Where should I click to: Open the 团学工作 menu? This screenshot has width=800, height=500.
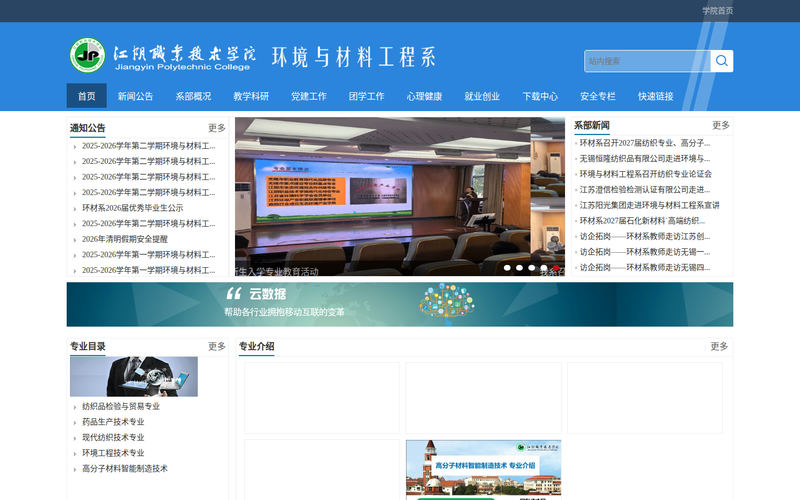pyautogui.click(x=366, y=96)
